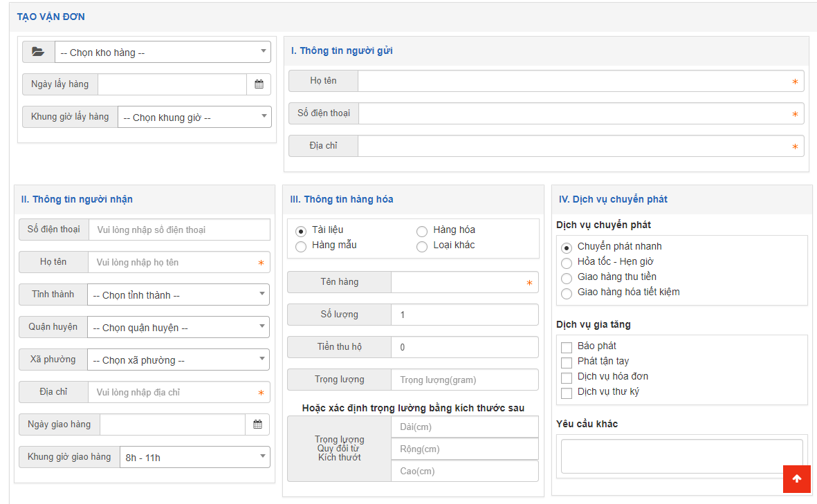The height and width of the screenshot is (504, 817).
Task: Tick the Dịch vụ hóa đơn checkbox
Action: pyautogui.click(x=567, y=377)
